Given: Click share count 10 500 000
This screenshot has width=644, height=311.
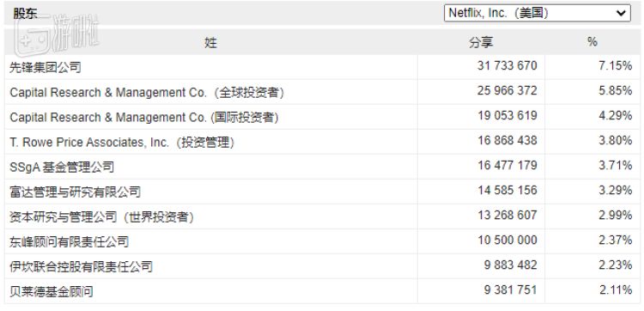Looking at the screenshot, I should pos(507,240).
